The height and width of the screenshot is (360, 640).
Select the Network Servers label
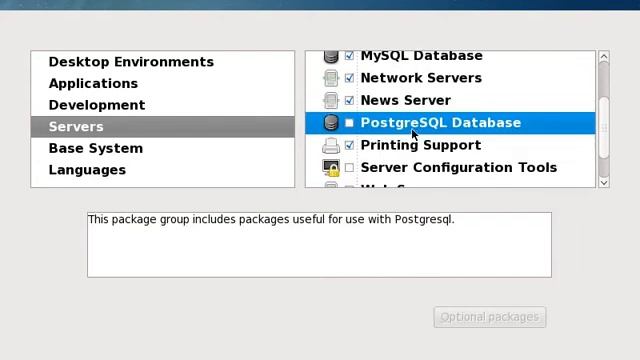tap(421, 78)
